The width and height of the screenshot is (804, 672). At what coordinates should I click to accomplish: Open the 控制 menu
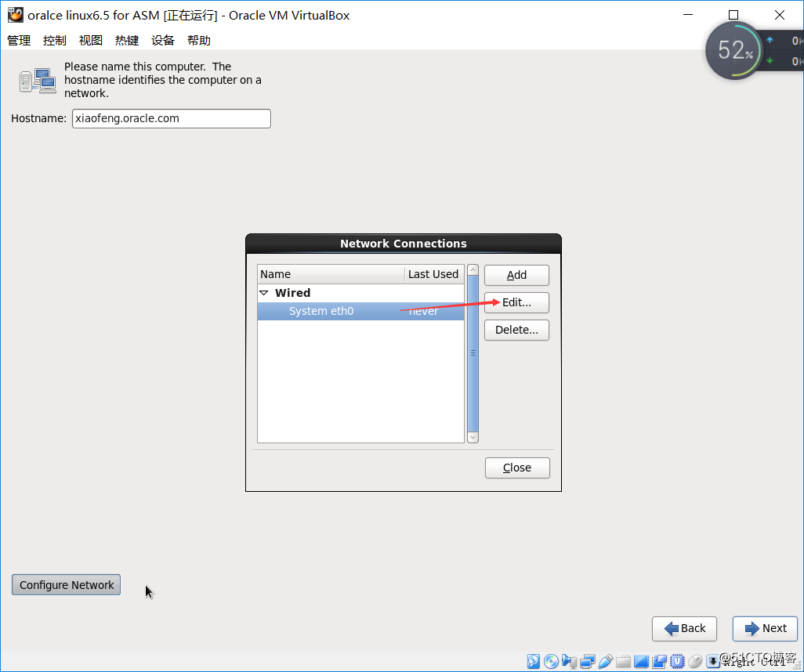55,41
